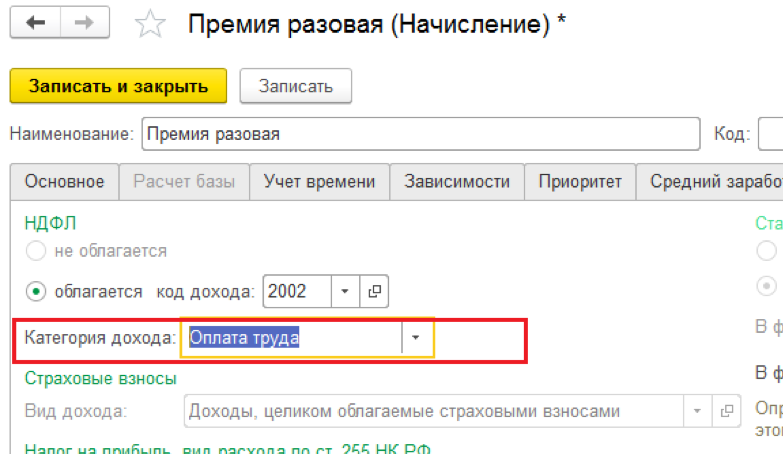Click the income code field showing 2002
This screenshot has height=454, width=783.
[x=297, y=292]
